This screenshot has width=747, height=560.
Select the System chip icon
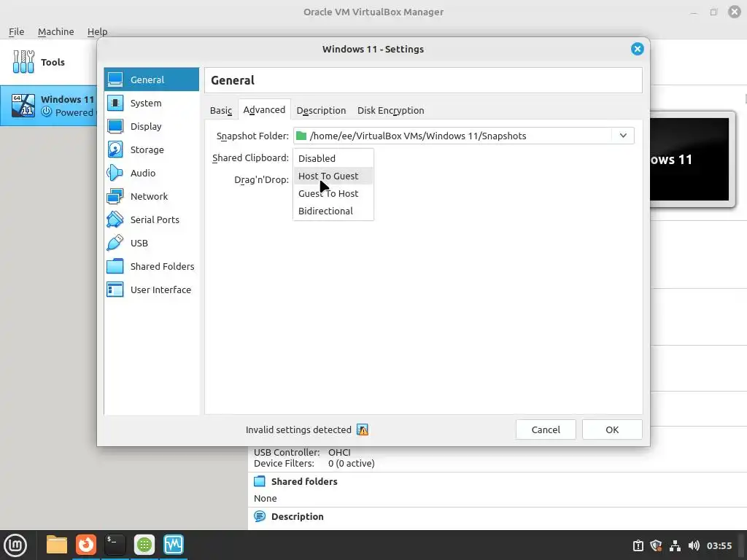pyautogui.click(x=115, y=103)
